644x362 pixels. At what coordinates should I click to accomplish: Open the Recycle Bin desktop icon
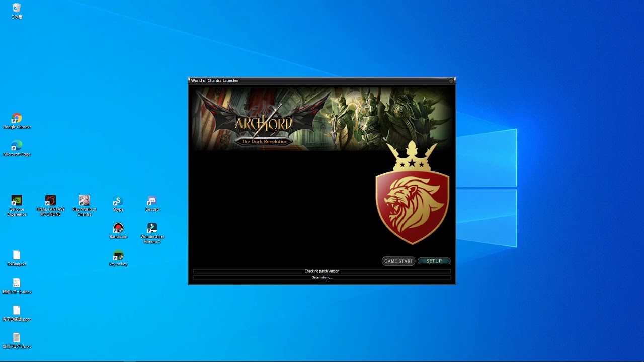coord(17,11)
